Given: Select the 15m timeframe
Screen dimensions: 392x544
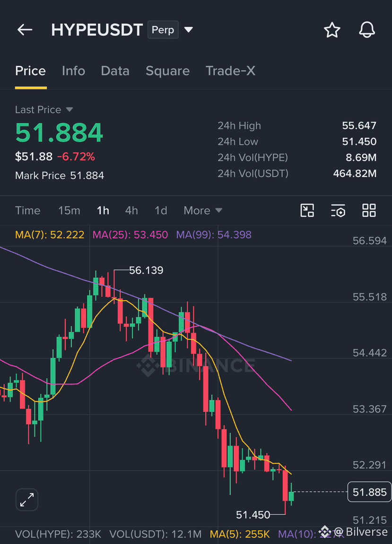Looking at the screenshot, I should [69, 210].
